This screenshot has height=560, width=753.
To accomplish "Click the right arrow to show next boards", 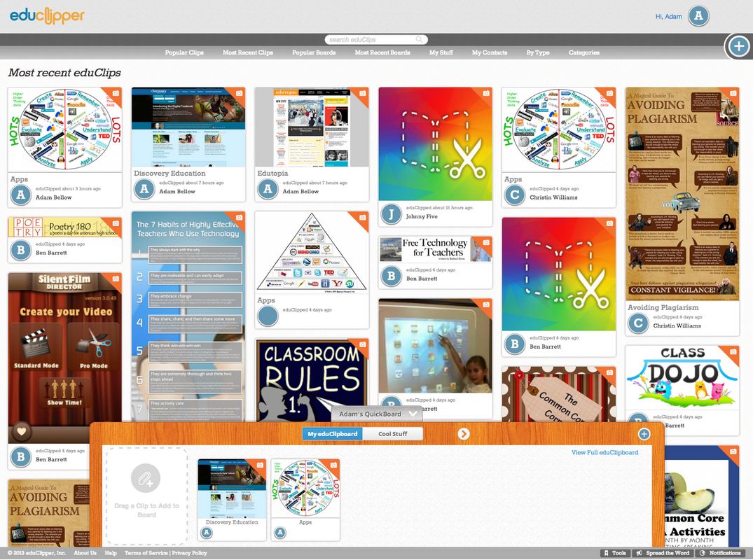I will 464,434.
